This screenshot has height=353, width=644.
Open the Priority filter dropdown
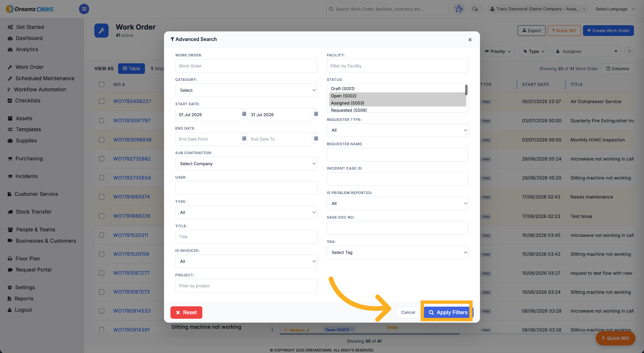click(498, 51)
